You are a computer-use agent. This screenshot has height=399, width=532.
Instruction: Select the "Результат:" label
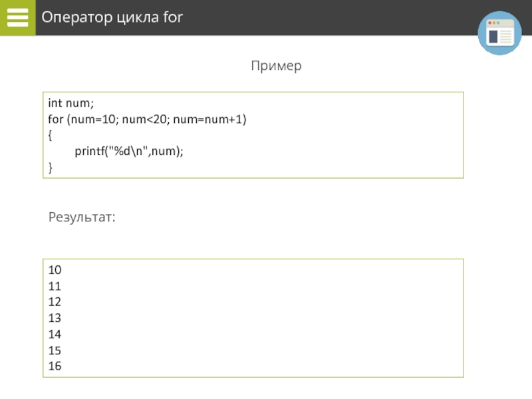click(x=82, y=217)
